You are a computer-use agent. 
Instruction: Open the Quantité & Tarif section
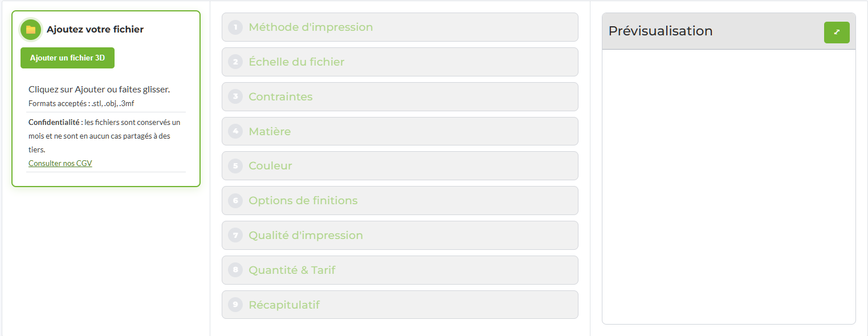click(400, 270)
